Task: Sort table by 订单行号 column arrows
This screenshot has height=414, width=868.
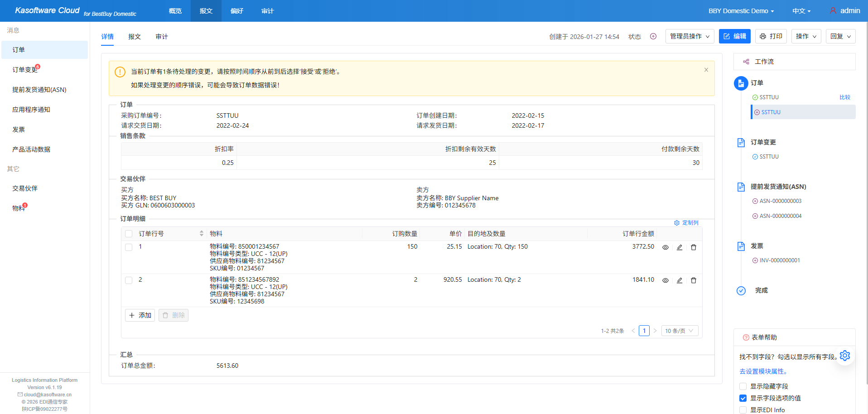Action: click(202, 233)
